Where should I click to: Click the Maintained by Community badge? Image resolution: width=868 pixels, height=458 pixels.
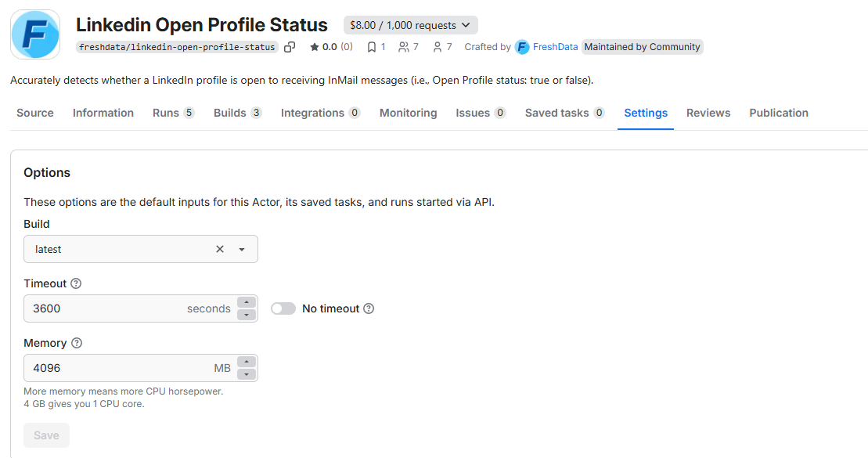pos(642,47)
